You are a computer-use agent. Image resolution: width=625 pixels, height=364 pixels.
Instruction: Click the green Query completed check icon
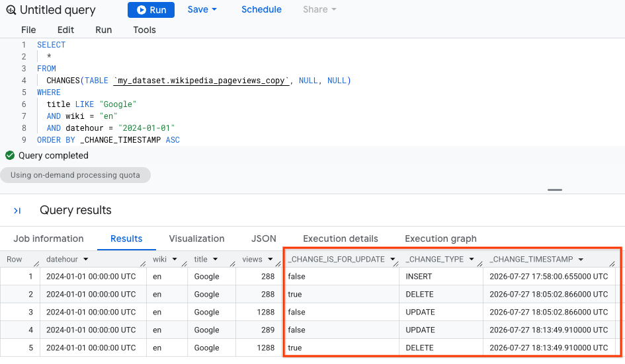tap(10, 155)
